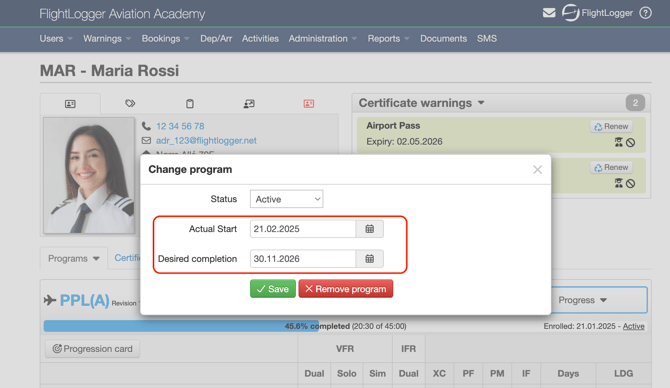Open the PPL(A) program link
670x388 pixels.
point(85,300)
